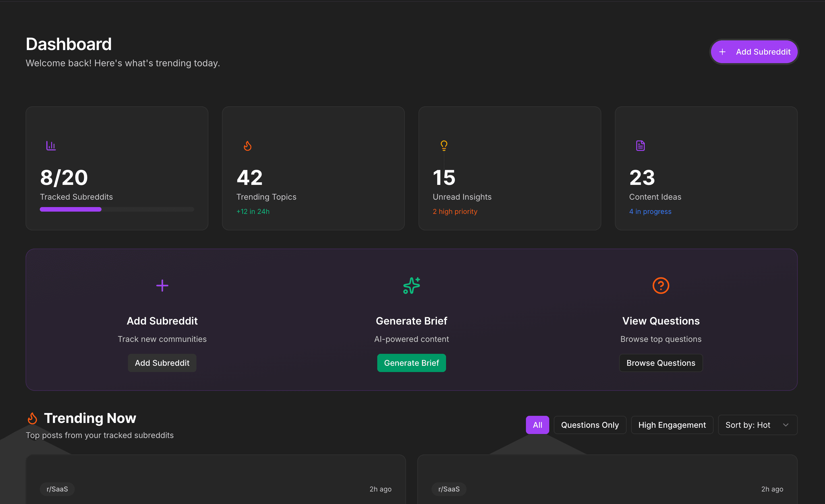This screenshot has width=825, height=504.
Task: Click the Tracked Subreddits progress bar
Action: 117,209
